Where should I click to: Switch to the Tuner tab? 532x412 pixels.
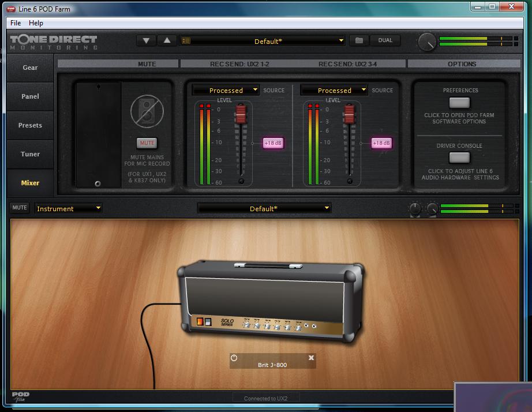(30, 154)
